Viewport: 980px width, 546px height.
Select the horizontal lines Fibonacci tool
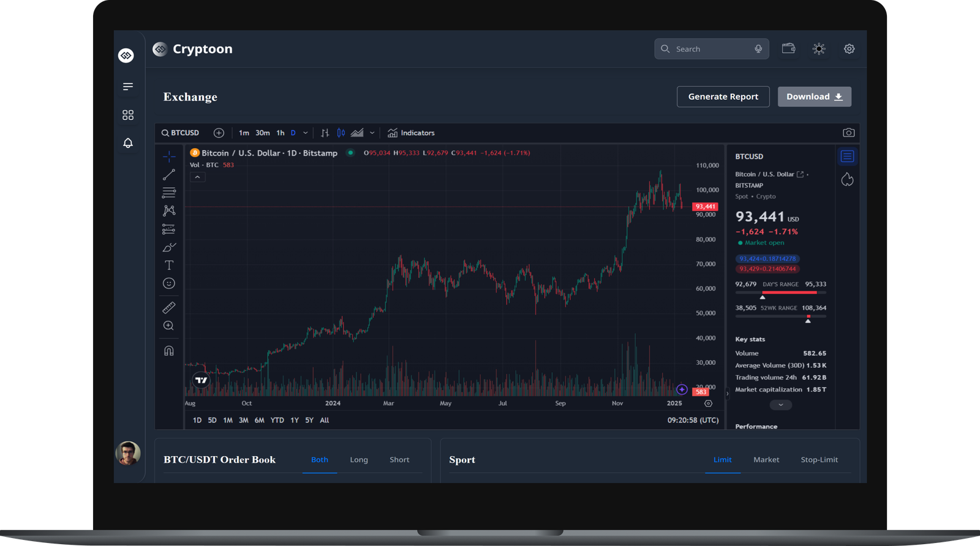pyautogui.click(x=169, y=193)
